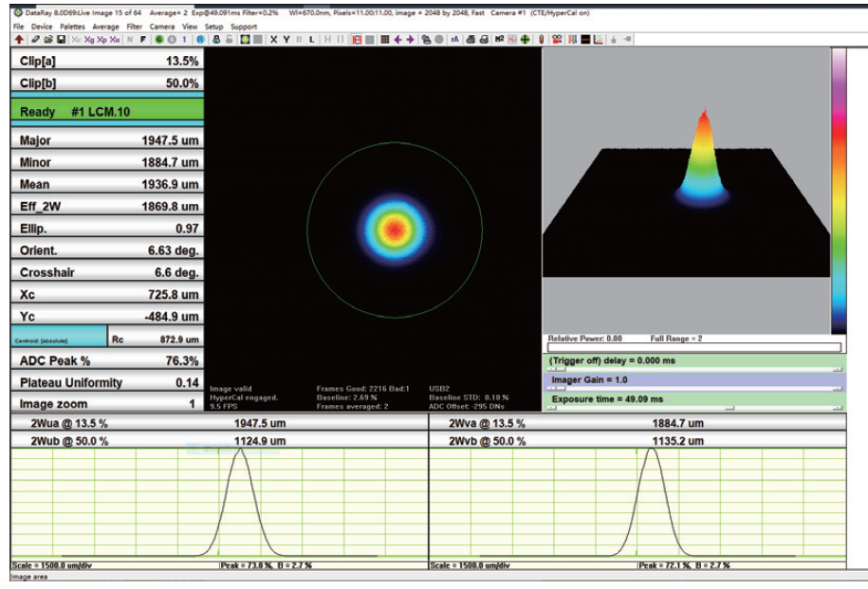Click the beam spot in the 2D image

tap(393, 229)
